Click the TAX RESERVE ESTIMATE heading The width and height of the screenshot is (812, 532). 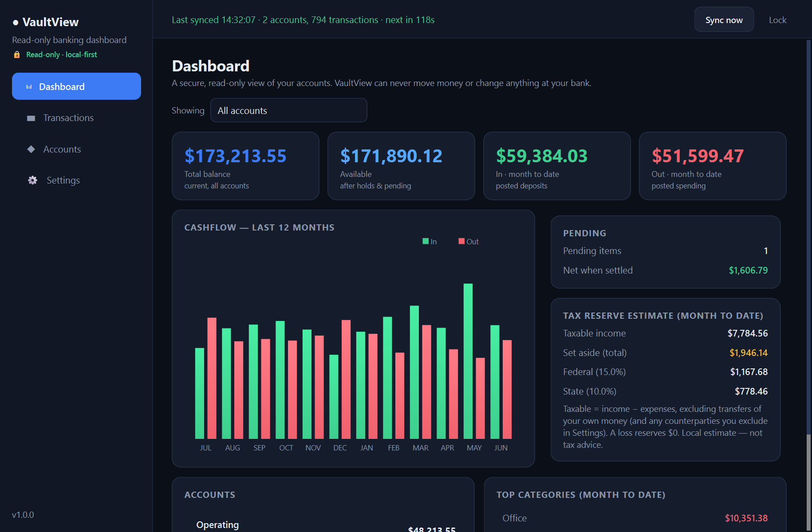pyautogui.click(x=663, y=316)
